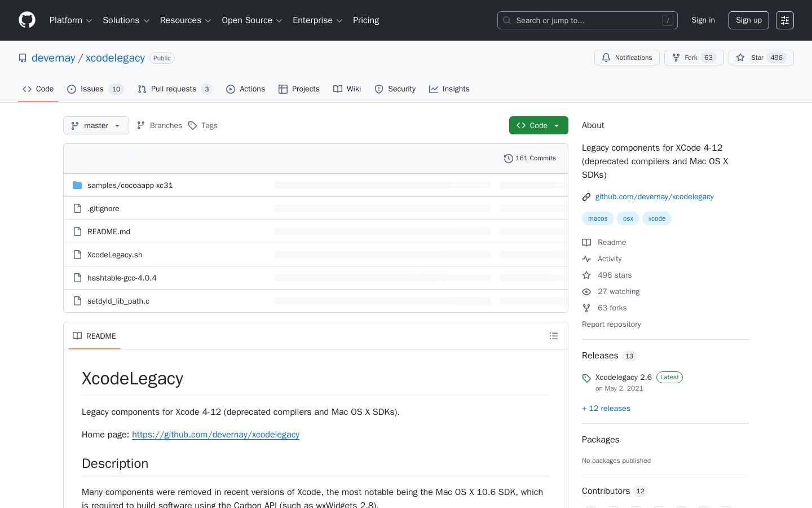Star the repository
This screenshot has height=508, width=812.
[x=761, y=58]
